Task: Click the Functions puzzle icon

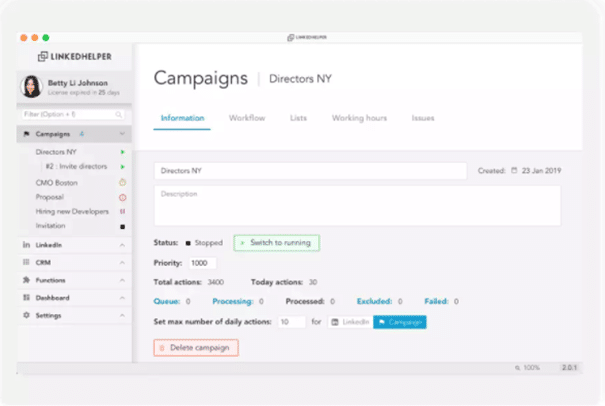Action: pyautogui.click(x=26, y=280)
